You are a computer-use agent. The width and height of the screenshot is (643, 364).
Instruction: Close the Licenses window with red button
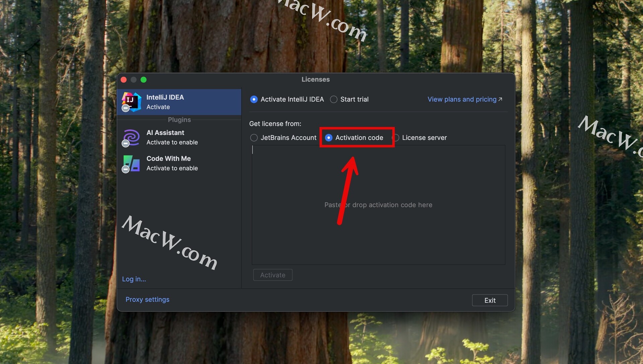[x=124, y=80]
